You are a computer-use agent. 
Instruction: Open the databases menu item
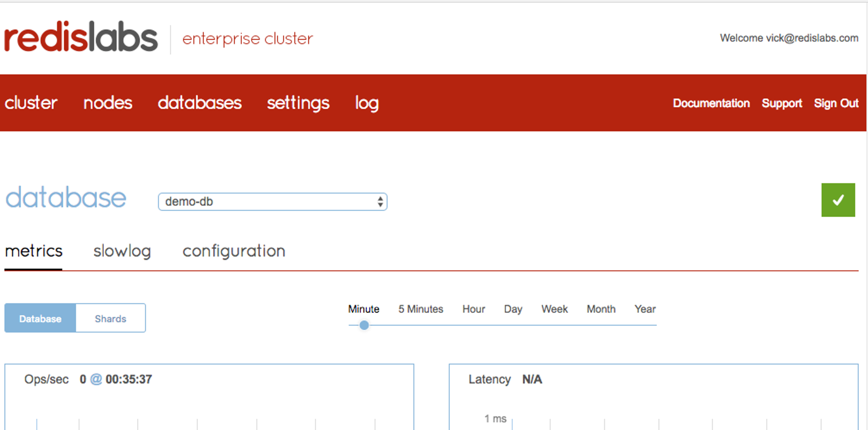pyautogui.click(x=199, y=103)
